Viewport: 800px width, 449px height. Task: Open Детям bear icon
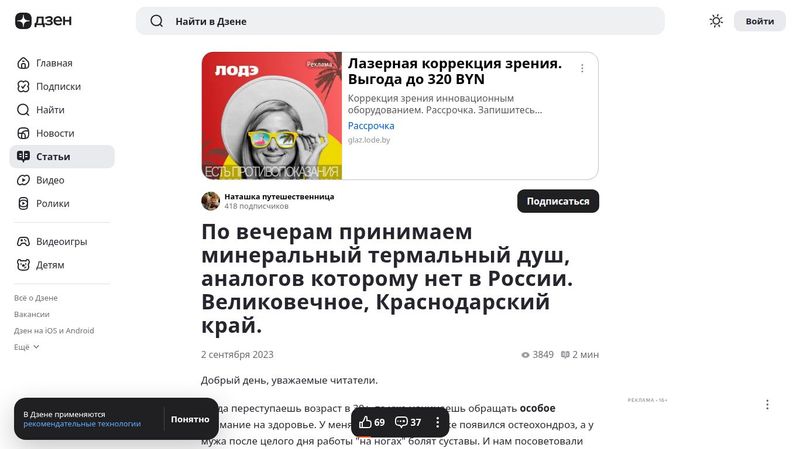pos(23,265)
